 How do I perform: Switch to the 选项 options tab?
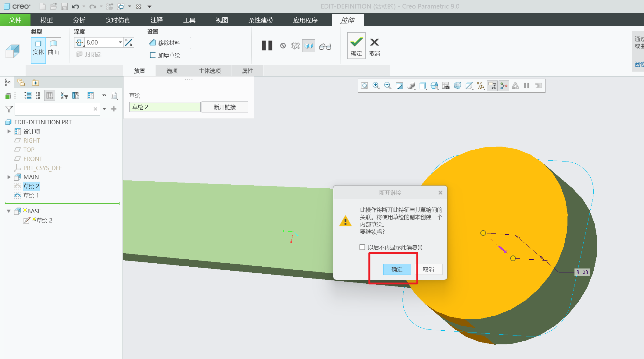point(172,71)
